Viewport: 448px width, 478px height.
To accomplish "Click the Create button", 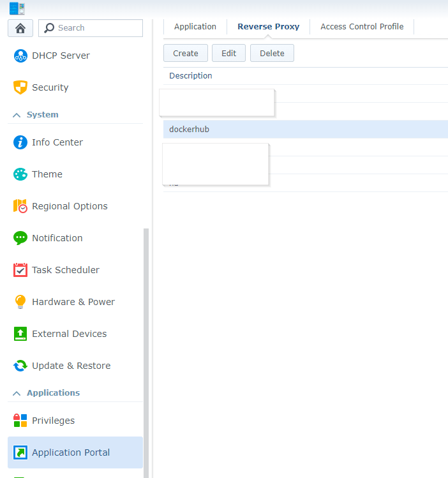I will 186,54.
